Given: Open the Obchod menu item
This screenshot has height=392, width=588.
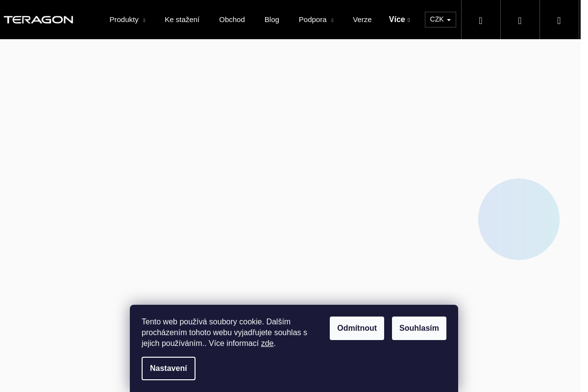Looking at the screenshot, I should 232,20.
